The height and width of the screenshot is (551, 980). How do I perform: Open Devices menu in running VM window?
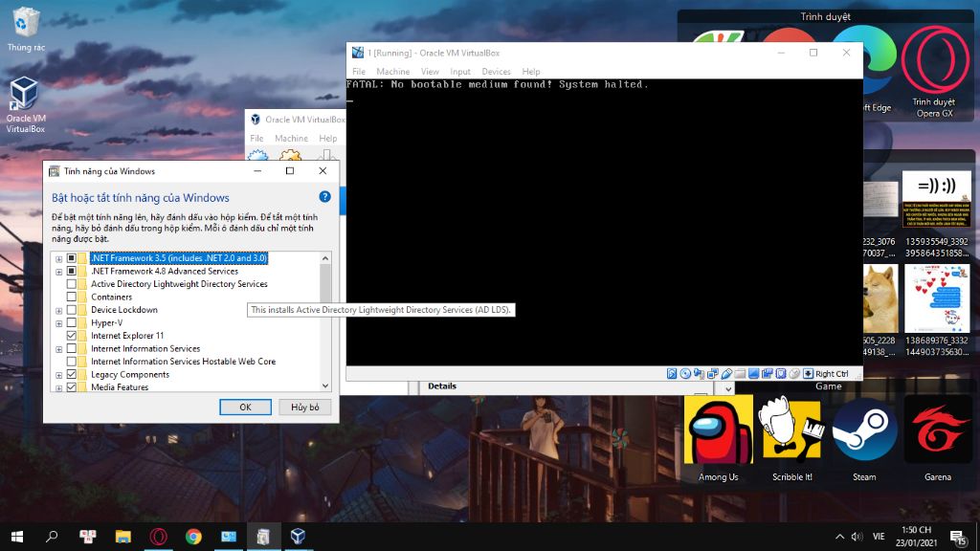pyautogui.click(x=497, y=71)
